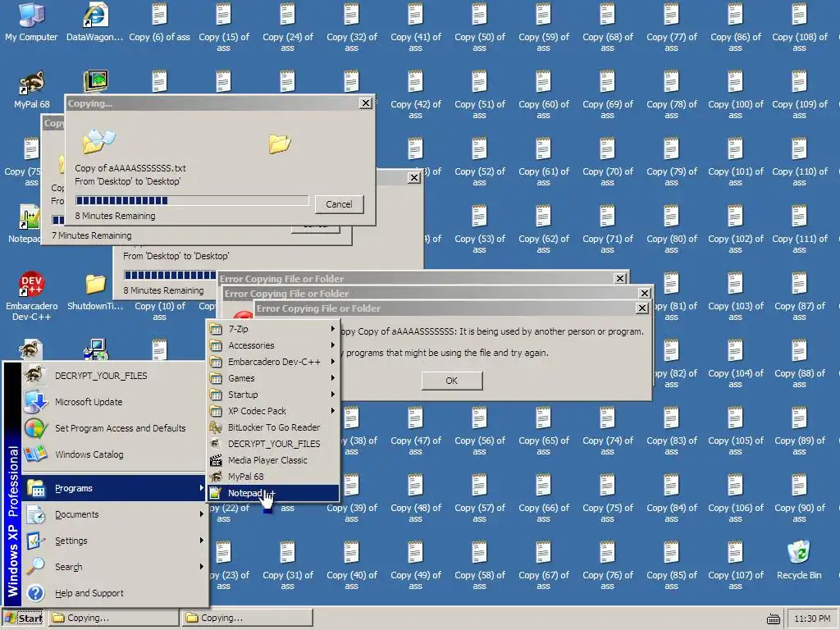Open DECRYPT_YOUR_FILES in Programs submenu
840x630 pixels.
(273, 444)
